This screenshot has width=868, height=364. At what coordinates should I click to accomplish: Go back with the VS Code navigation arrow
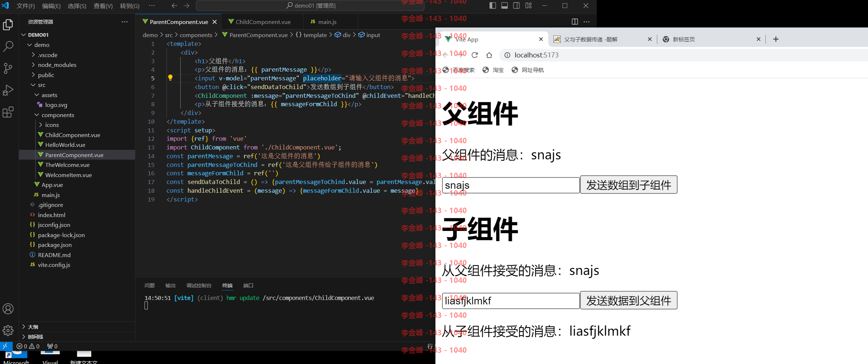tap(174, 6)
